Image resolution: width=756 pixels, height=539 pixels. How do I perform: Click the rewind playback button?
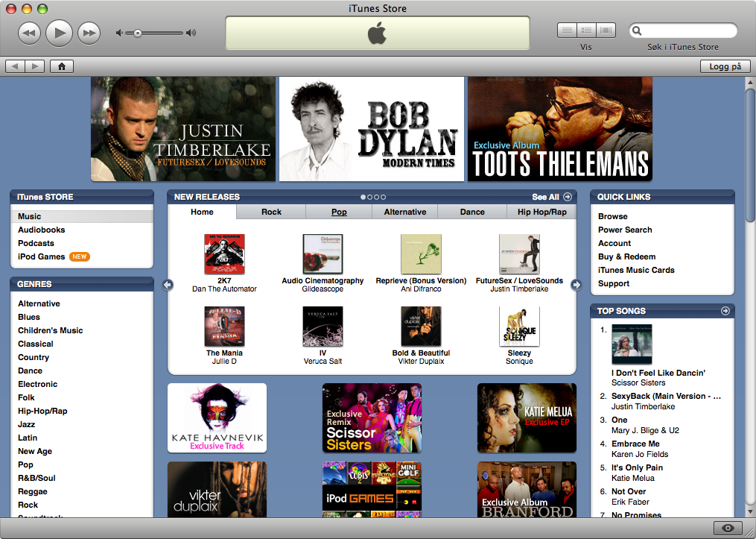[x=29, y=34]
